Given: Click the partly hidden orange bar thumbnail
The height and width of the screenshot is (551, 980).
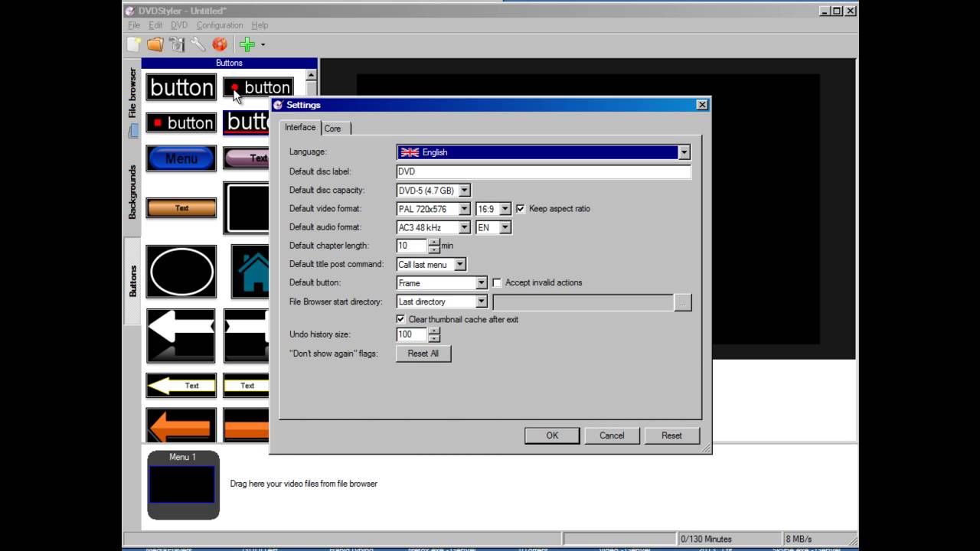Looking at the screenshot, I should pos(246,425).
